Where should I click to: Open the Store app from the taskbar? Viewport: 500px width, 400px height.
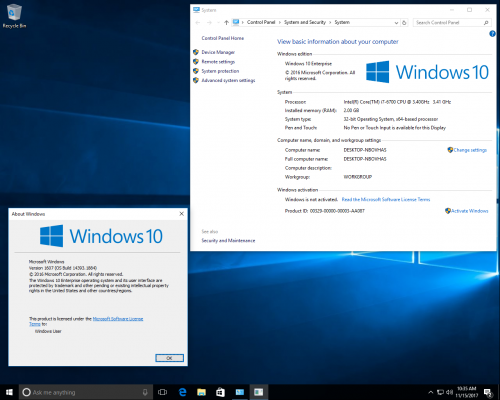pos(220,392)
